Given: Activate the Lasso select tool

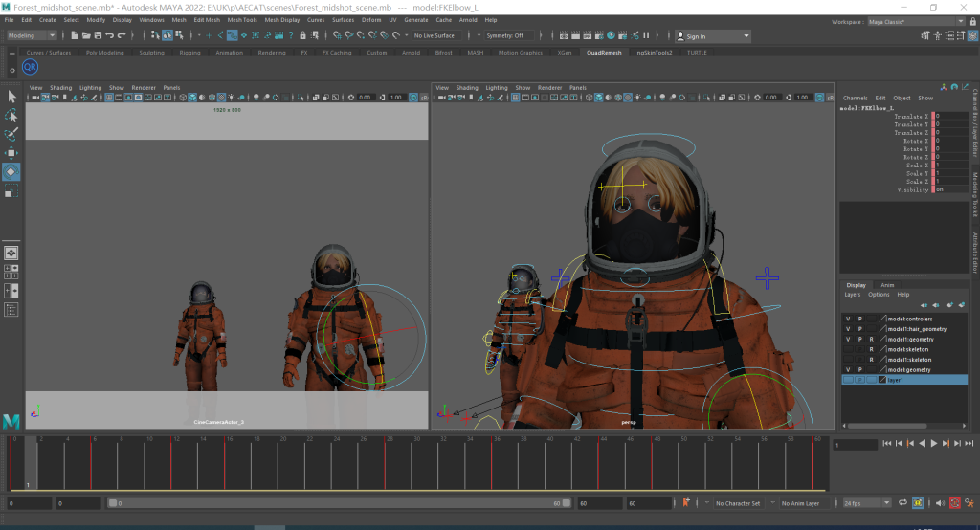Looking at the screenshot, I should coord(11,116).
